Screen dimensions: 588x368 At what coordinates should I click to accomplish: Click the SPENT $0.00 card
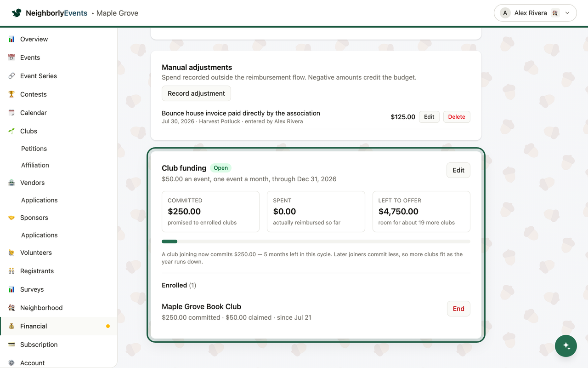(x=316, y=212)
